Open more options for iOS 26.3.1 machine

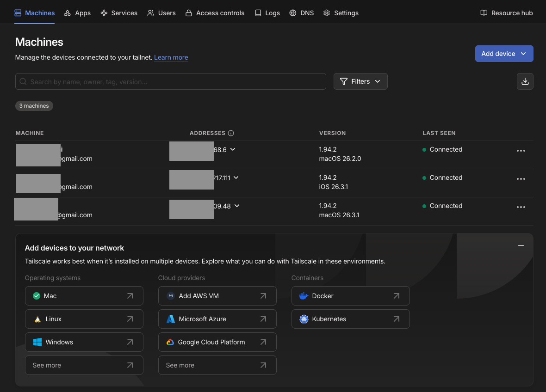521,179
